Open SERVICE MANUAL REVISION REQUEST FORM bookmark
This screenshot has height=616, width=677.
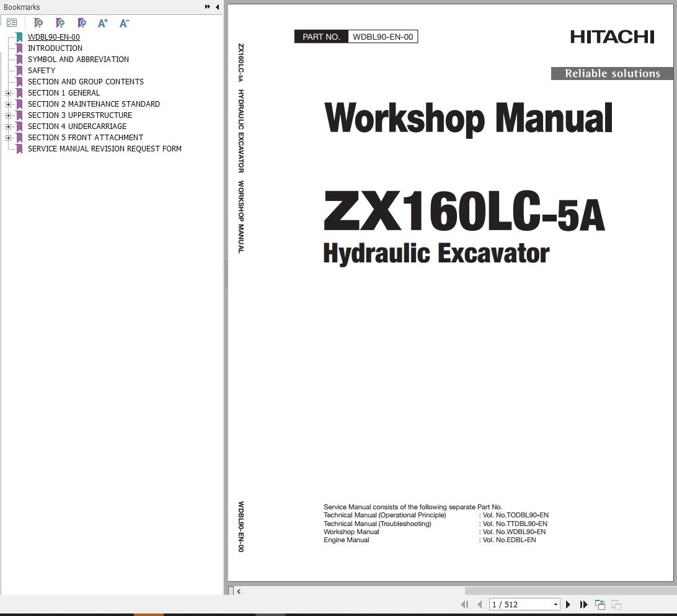[105, 149]
